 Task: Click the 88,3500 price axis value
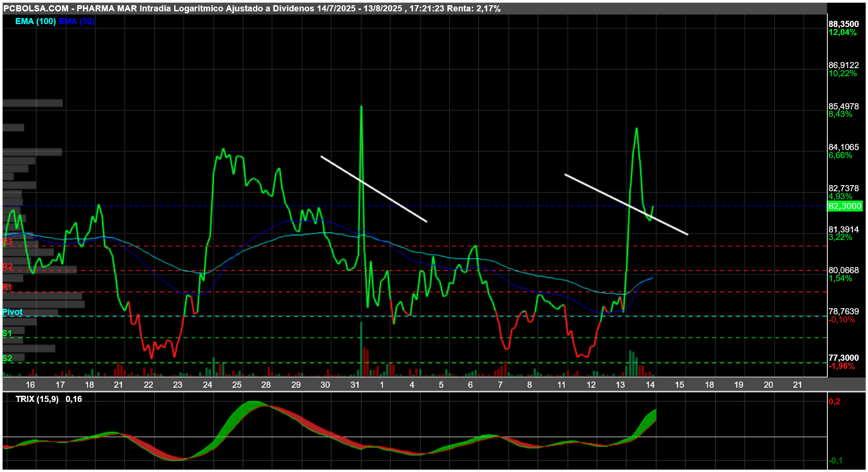point(843,24)
